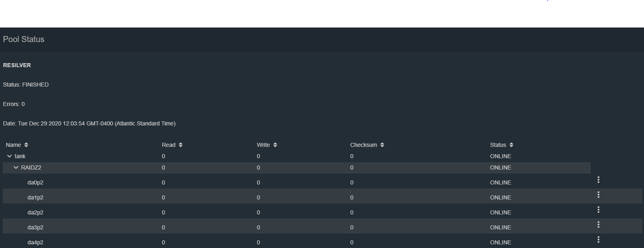This screenshot has height=248, width=644.
Task: Click ONLINE status of da2p2
Action: [500, 212]
